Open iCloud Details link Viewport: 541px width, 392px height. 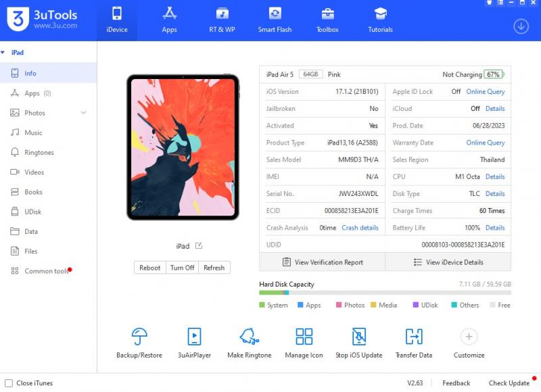coord(495,109)
